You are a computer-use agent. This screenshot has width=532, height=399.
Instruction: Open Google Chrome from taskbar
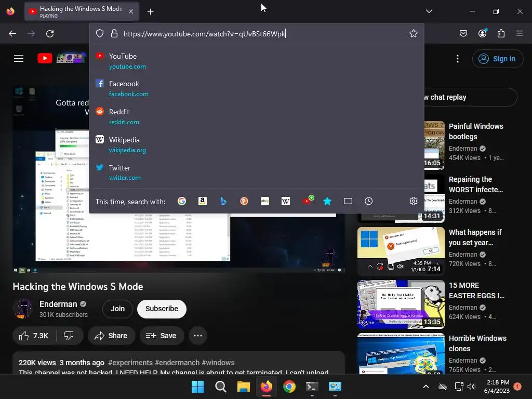289,387
